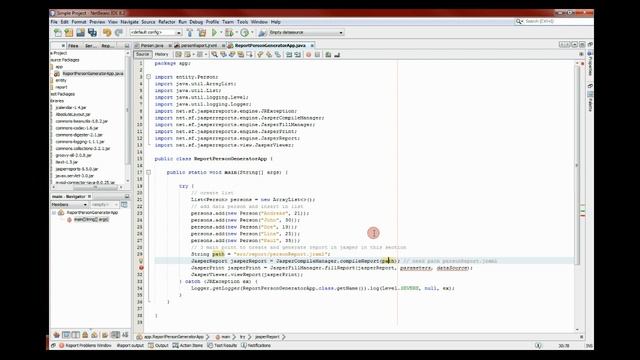The image size is (640, 360).
Task: Select jasperreports-5.5.0.jar library
Action: pyautogui.click(x=77, y=169)
